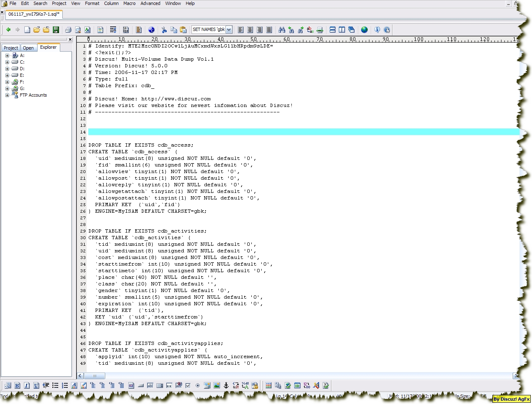The image size is (532, 404).
Task: Click the Open File folder icon
Action: point(37,30)
